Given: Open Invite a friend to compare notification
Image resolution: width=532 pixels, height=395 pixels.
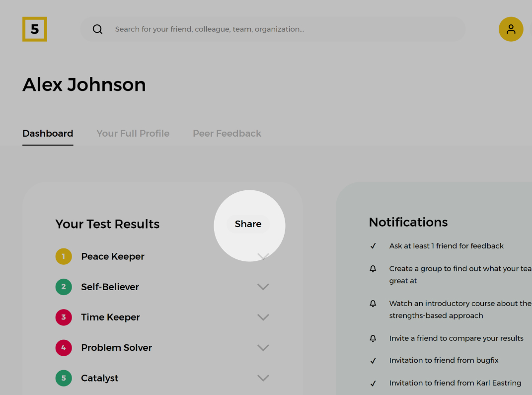Looking at the screenshot, I should (x=456, y=338).
